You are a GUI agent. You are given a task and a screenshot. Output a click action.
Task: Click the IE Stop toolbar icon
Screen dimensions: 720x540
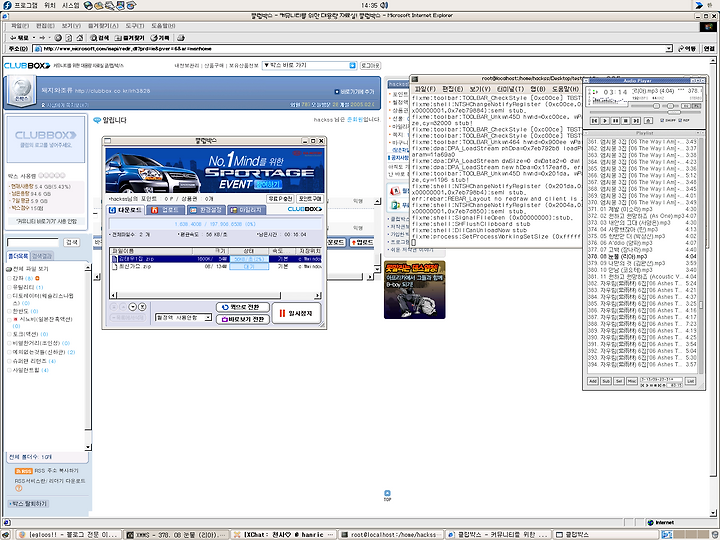coord(58,38)
